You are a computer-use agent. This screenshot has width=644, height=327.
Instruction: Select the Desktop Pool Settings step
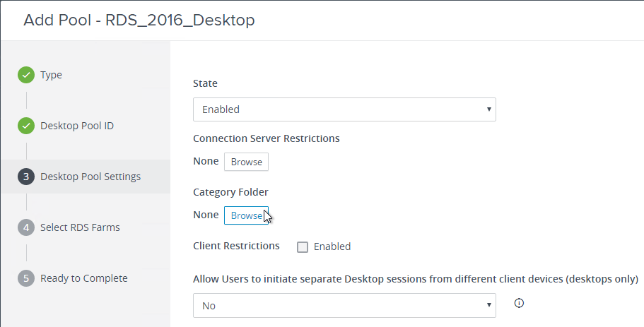tap(90, 177)
